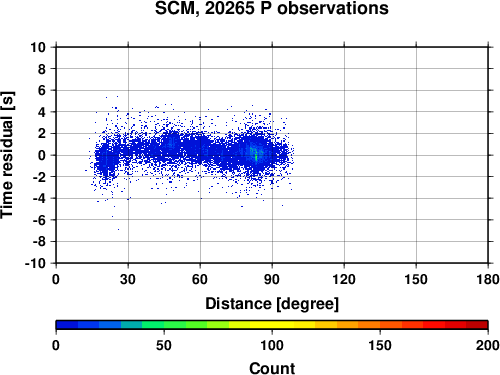Click y-axis tick label "-4"

click(39, 199)
